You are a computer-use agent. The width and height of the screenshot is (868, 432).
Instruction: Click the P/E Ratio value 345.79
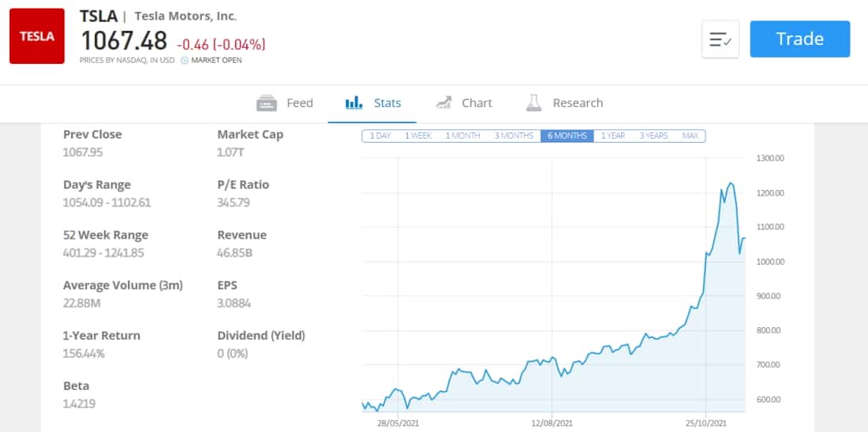coord(234,203)
